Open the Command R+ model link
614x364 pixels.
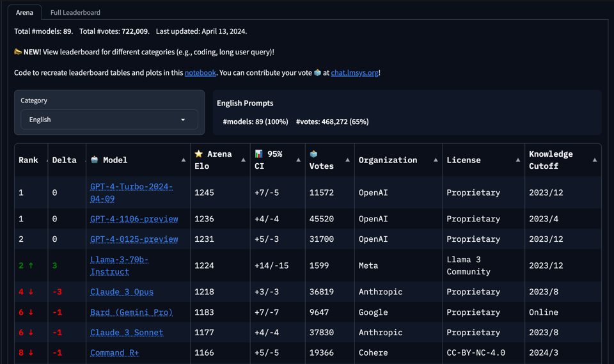coord(114,352)
